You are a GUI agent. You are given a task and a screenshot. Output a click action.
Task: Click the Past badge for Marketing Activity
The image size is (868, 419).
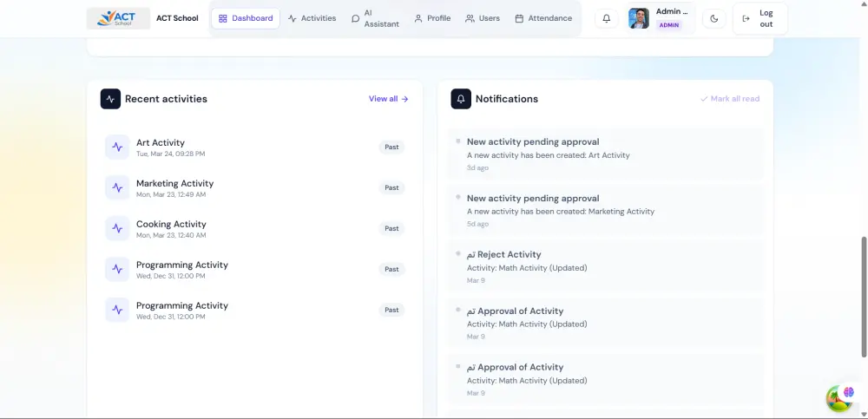(392, 187)
